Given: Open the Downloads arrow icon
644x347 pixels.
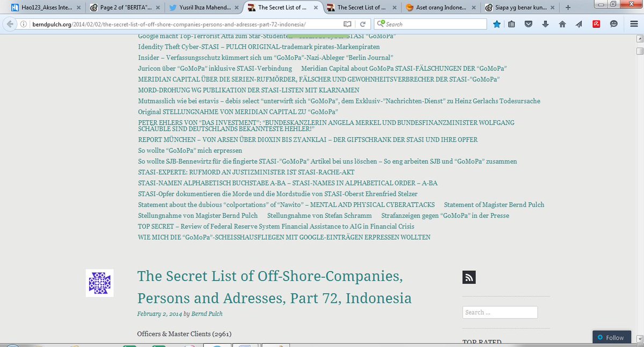Looking at the screenshot, I should [545, 24].
